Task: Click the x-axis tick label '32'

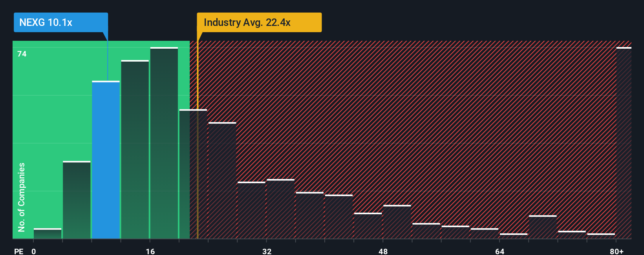Action: [267, 251]
